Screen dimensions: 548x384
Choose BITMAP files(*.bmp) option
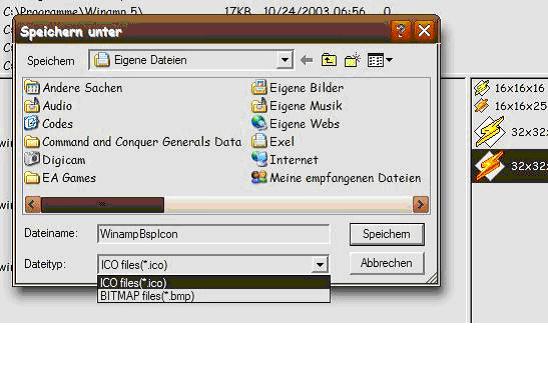tap(214, 296)
